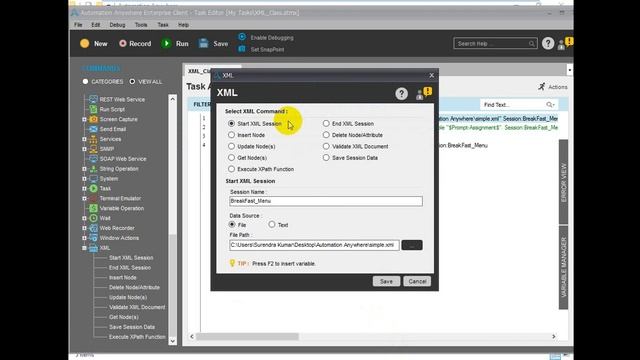640x360 pixels.
Task: Open the File menu
Action: pyautogui.click(x=78, y=25)
